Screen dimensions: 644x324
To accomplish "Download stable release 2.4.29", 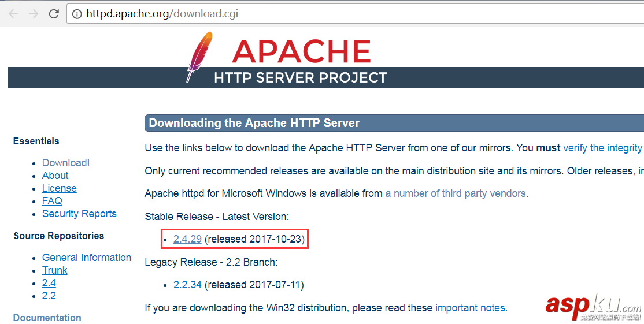I will click(187, 239).
